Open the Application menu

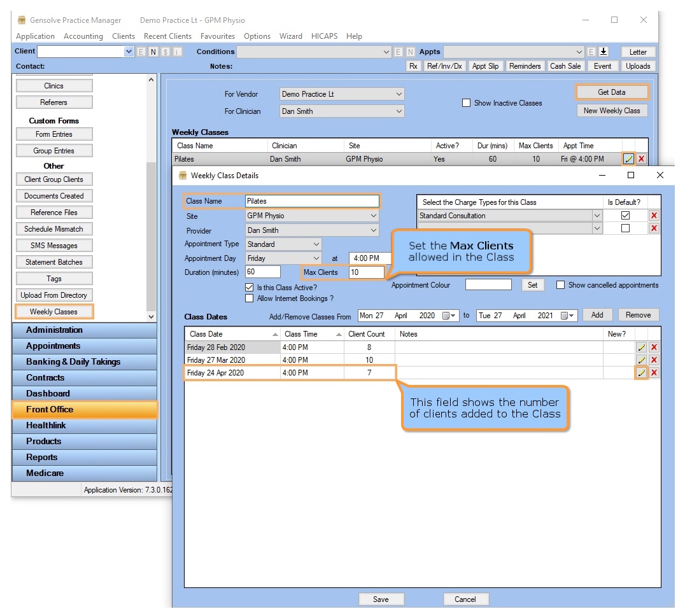pos(36,36)
